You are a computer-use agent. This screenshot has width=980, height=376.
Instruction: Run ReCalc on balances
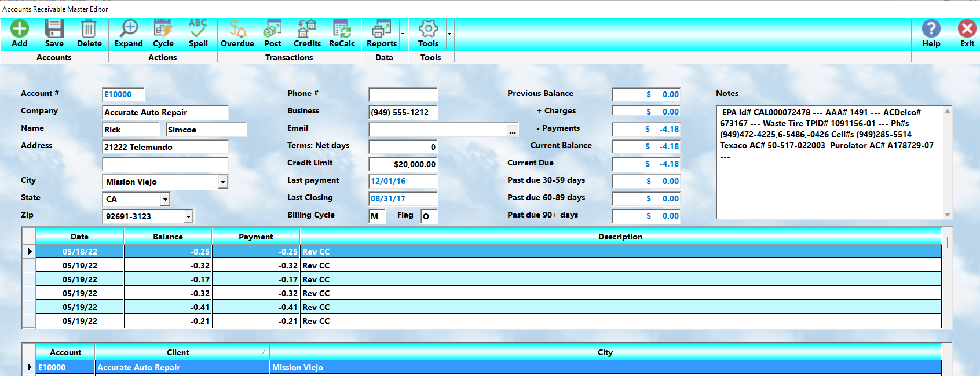click(x=342, y=34)
